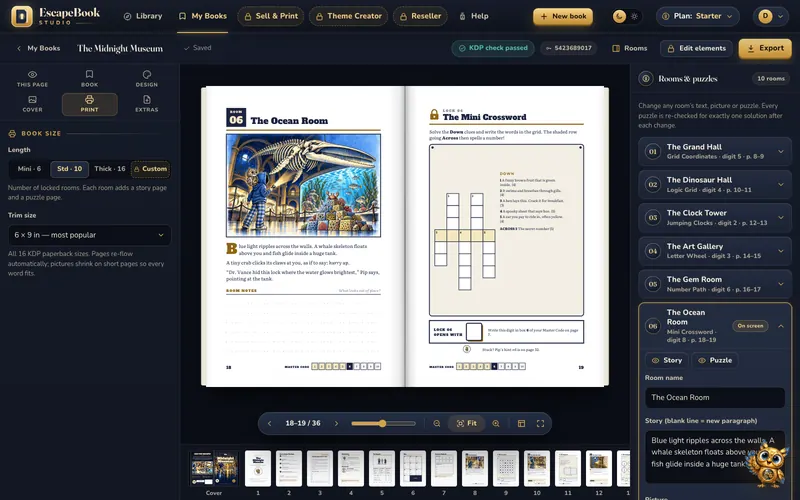
Task: Click the KDP check passed badge
Action: pyautogui.click(x=493, y=48)
